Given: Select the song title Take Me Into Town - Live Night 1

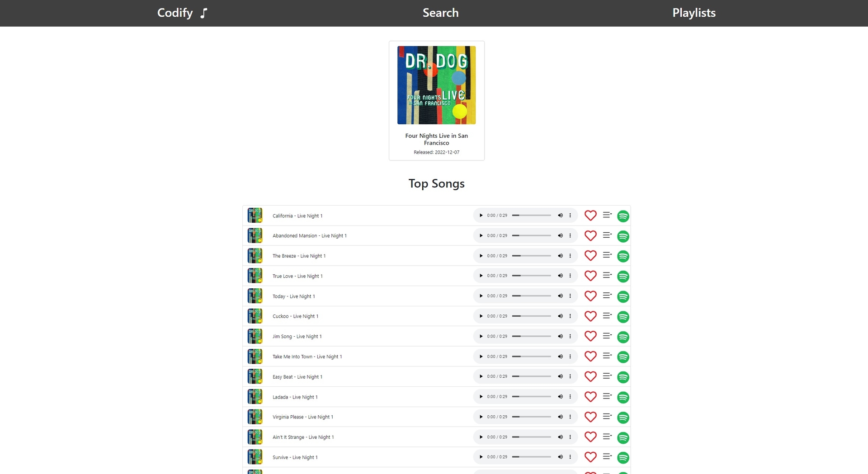Looking at the screenshot, I should coord(307,357).
